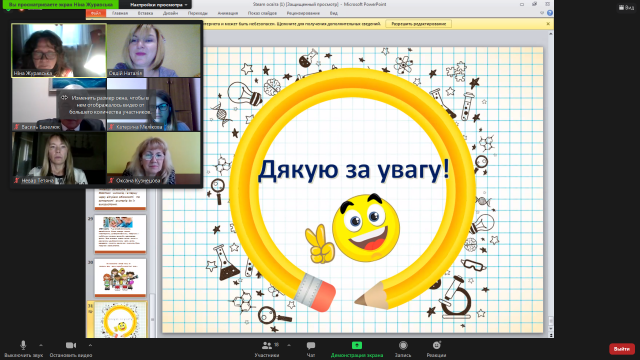Switch to Анимация ribbon tab
Viewport: 640px width, 360px height.
[228, 13]
